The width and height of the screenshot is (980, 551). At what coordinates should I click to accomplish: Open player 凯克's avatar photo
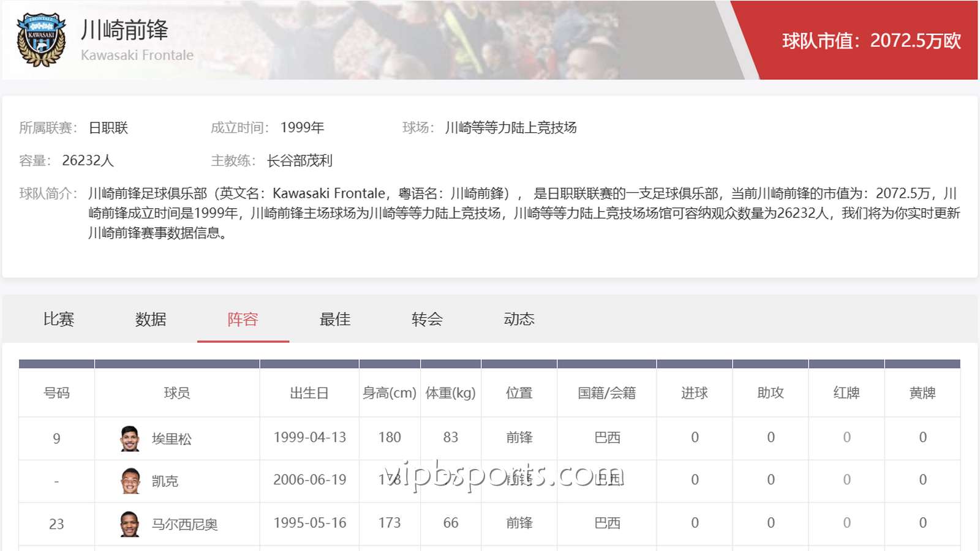coord(130,481)
